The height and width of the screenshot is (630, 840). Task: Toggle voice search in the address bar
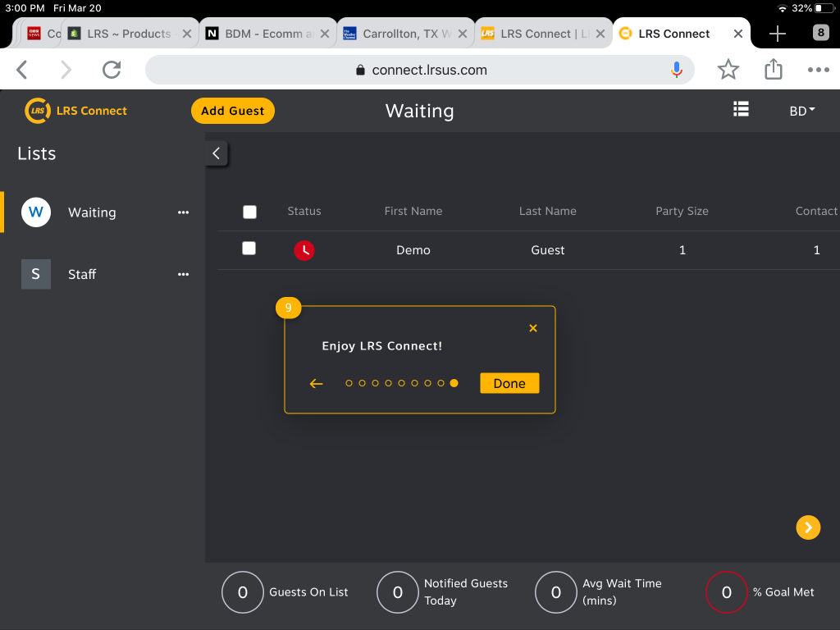677,70
